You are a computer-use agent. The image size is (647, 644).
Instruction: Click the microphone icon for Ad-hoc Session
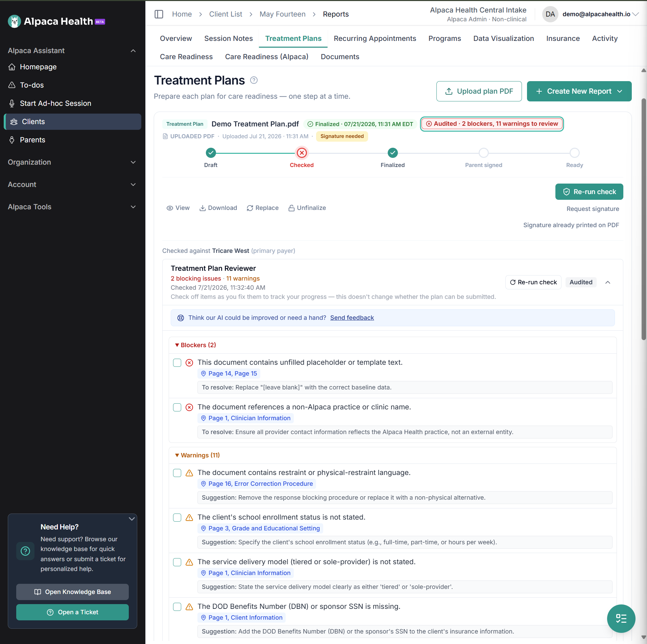(x=12, y=103)
